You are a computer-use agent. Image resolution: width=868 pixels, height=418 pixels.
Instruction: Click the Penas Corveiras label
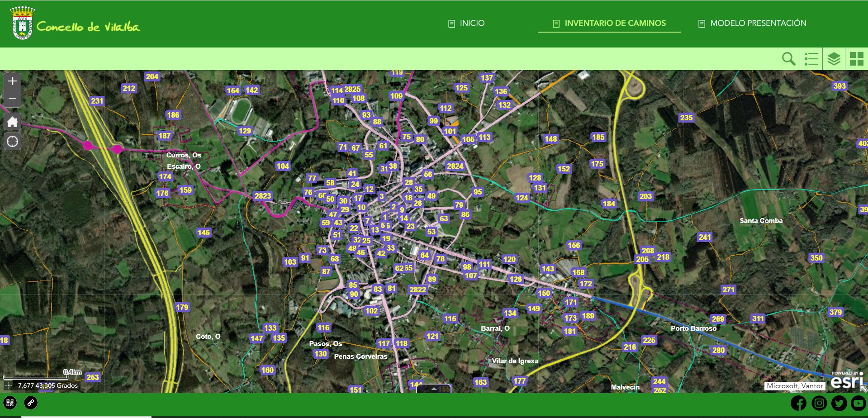360,356
